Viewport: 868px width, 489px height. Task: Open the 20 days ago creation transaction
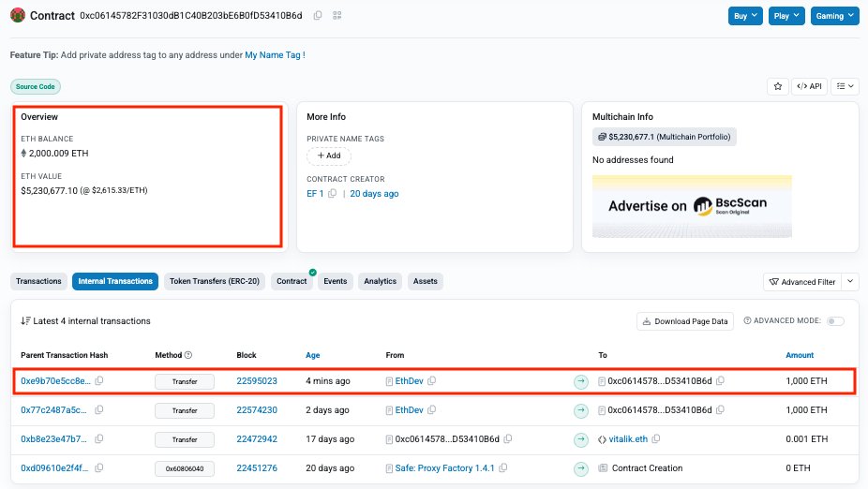pos(374,194)
